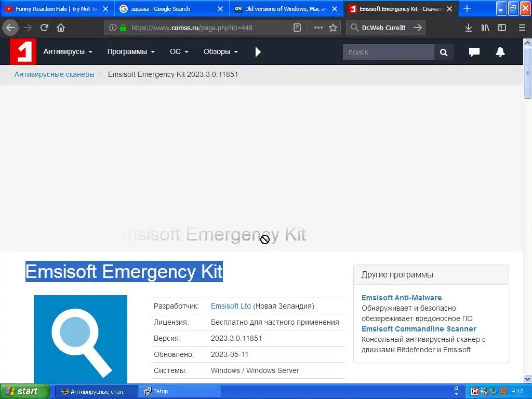Click the update date 2023-05-11

pos(230,354)
